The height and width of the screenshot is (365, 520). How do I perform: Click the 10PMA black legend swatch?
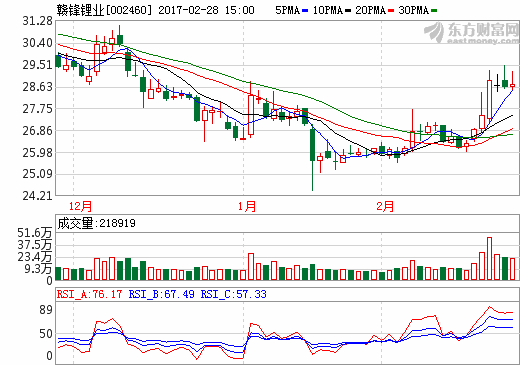pyautogui.click(x=348, y=11)
